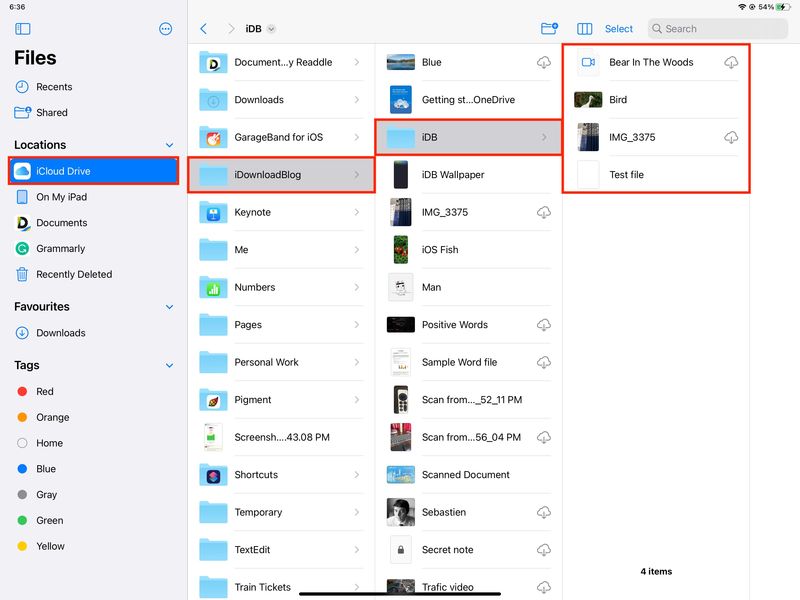Download Bear In The Woods from cloud
The image size is (800, 600).
(731, 62)
